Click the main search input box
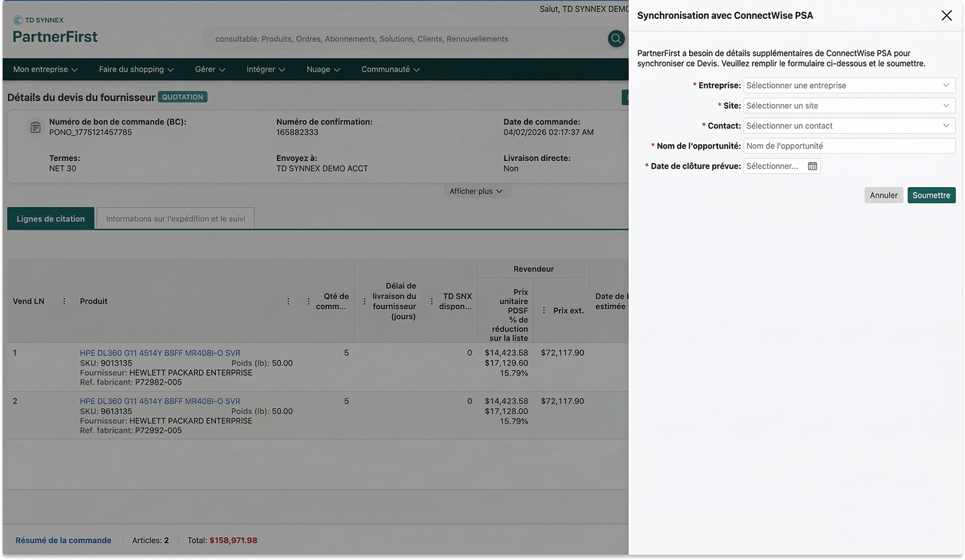965x560 pixels. pyautogui.click(x=404, y=39)
